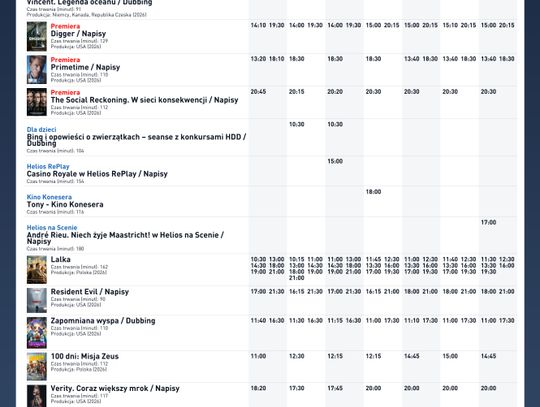Select the 20:45 Social Reckoning showtime
540x407 pixels.
258,92
